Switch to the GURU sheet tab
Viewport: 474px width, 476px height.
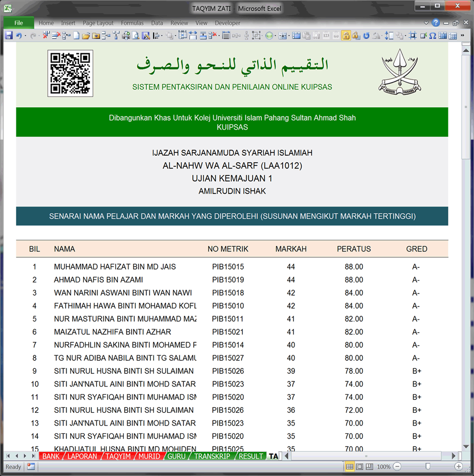click(176, 456)
